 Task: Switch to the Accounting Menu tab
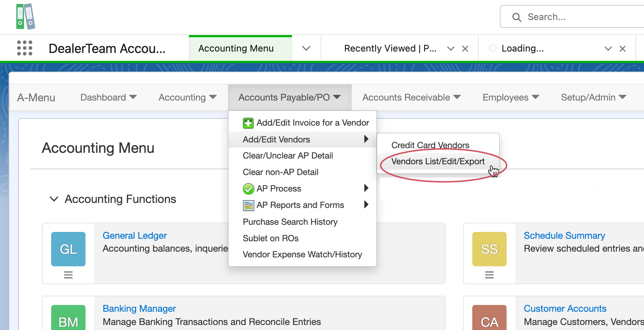(x=236, y=48)
